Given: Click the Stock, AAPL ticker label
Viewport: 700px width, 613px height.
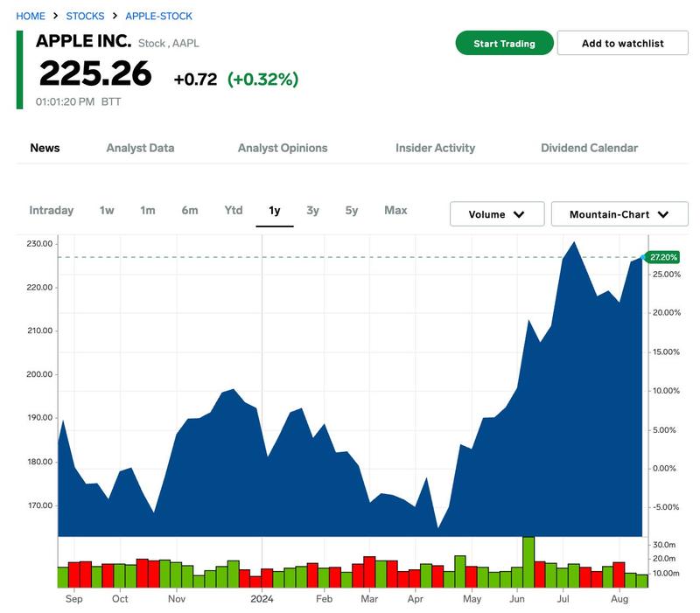Looking at the screenshot, I should (x=168, y=43).
